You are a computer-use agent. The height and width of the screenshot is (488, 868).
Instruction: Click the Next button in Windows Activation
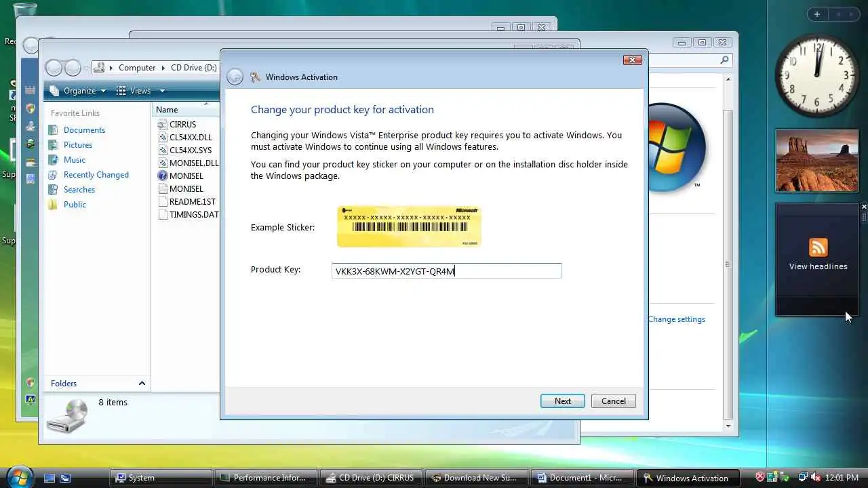[x=562, y=401]
